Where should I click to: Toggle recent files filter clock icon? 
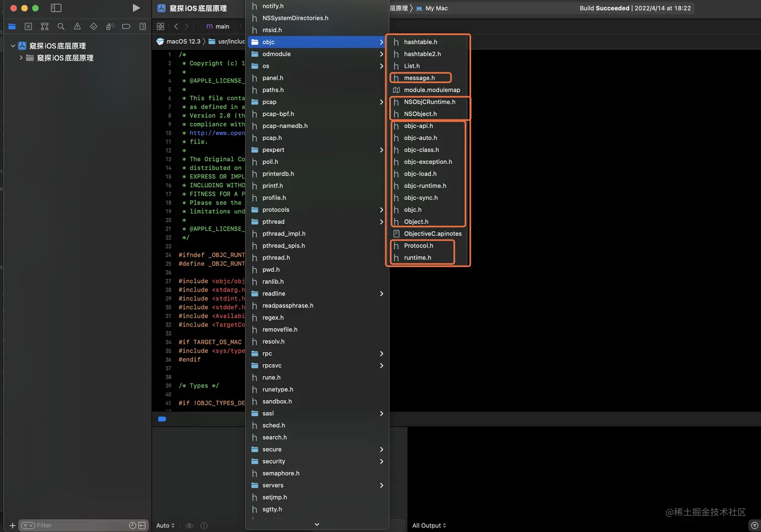(132, 525)
